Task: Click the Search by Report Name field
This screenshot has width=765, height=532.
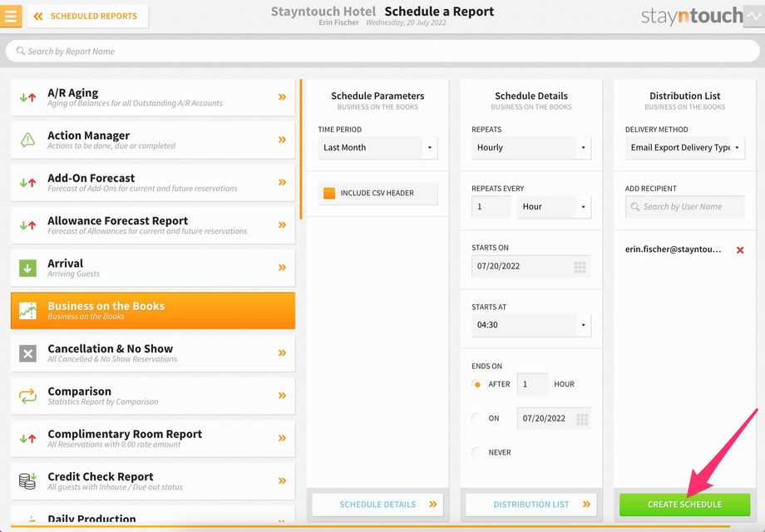Action: click(382, 51)
